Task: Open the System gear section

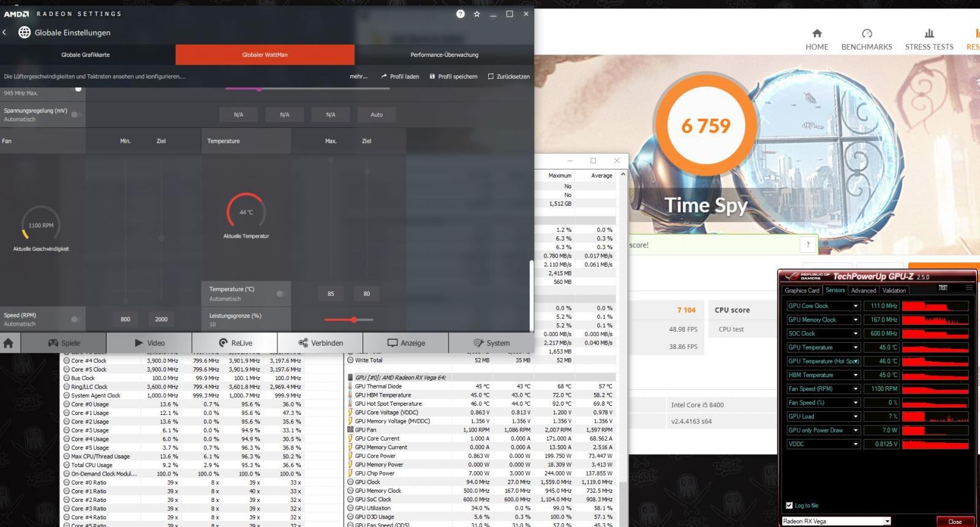Action: tap(491, 343)
